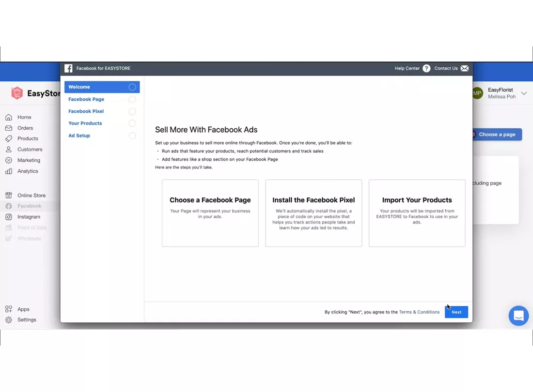Screen dimensions: 533x392
Task: Click the Facebook channel icon in sidebar
Action: 9,206
